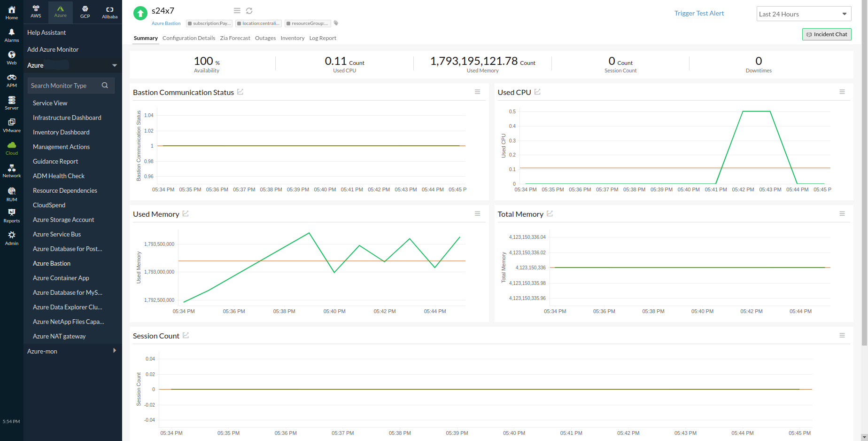The height and width of the screenshot is (441, 868).
Task: Open Total Memory chart popout icon
Action: 550,213
